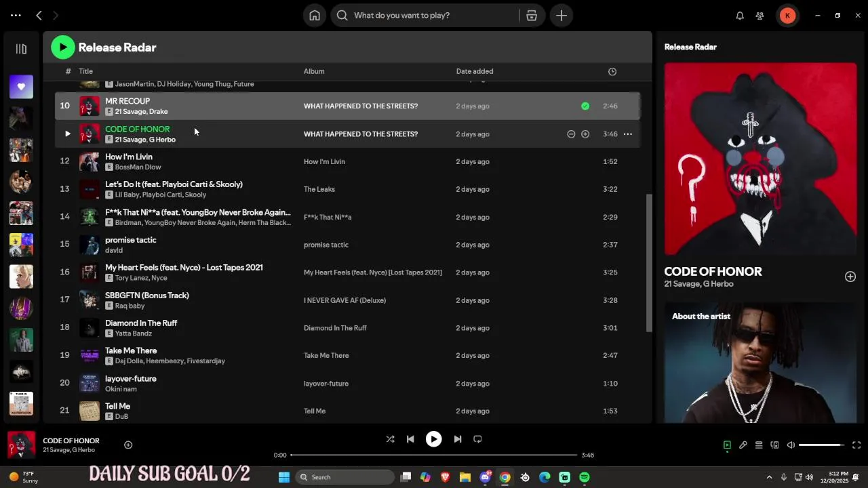Image resolution: width=868 pixels, height=488 pixels.
Task: Enter full screen mode icon
Action: (856, 445)
